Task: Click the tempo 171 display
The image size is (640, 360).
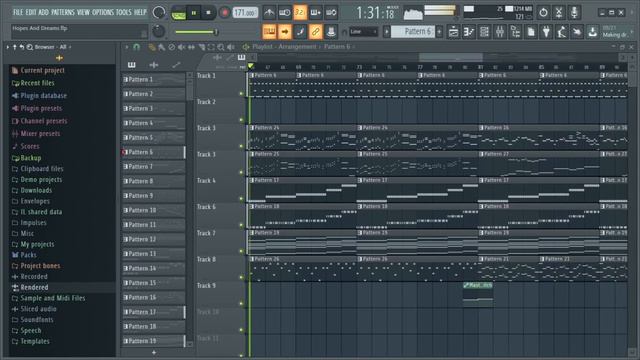Action: [x=245, y=13]
